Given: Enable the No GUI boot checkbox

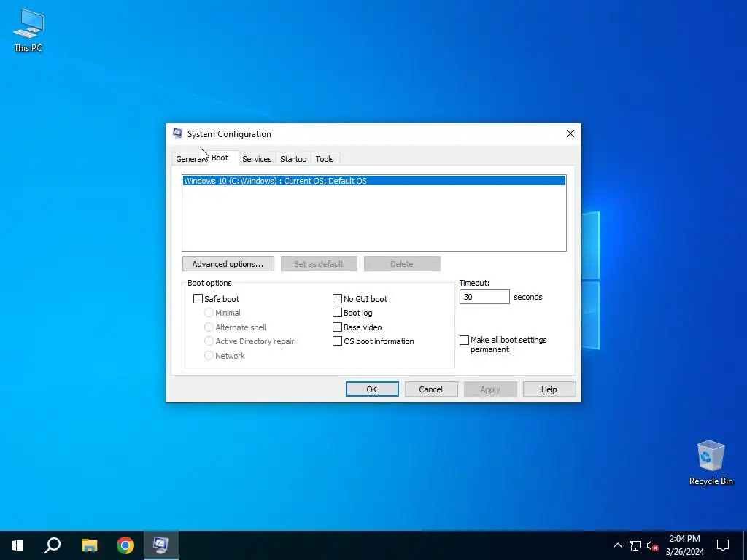Looking at the screenshot, I should pyautogui.click(x=337, y=299).
